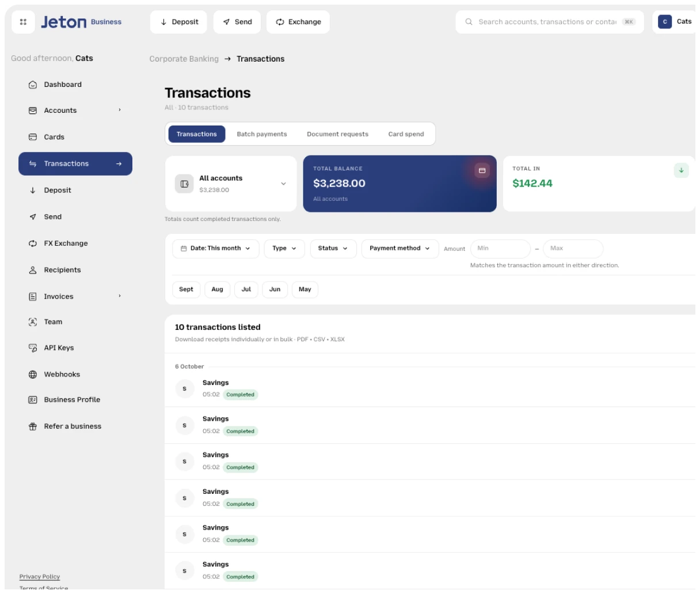Click the Invoices document icon
700x594 pixels.
[33, 296]
